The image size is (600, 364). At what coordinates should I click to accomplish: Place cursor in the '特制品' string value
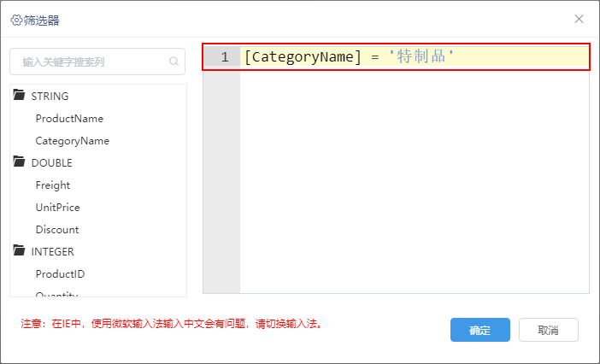pos(421,57)
